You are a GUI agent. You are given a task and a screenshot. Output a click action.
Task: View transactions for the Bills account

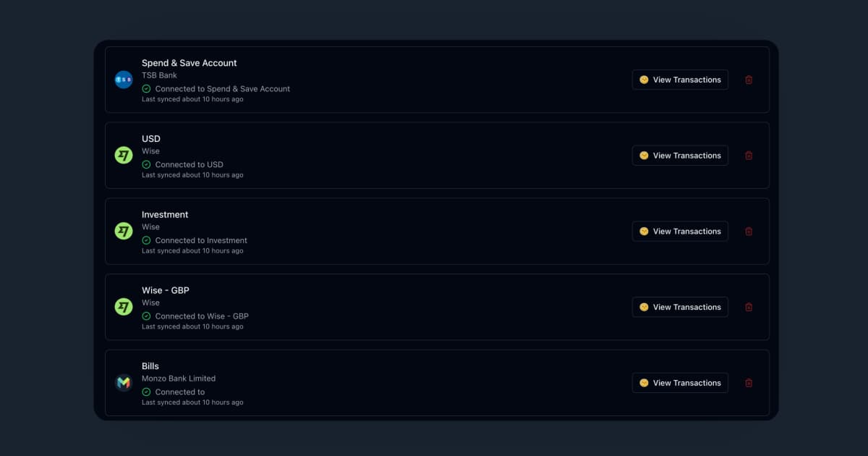(x=680, y=382)
